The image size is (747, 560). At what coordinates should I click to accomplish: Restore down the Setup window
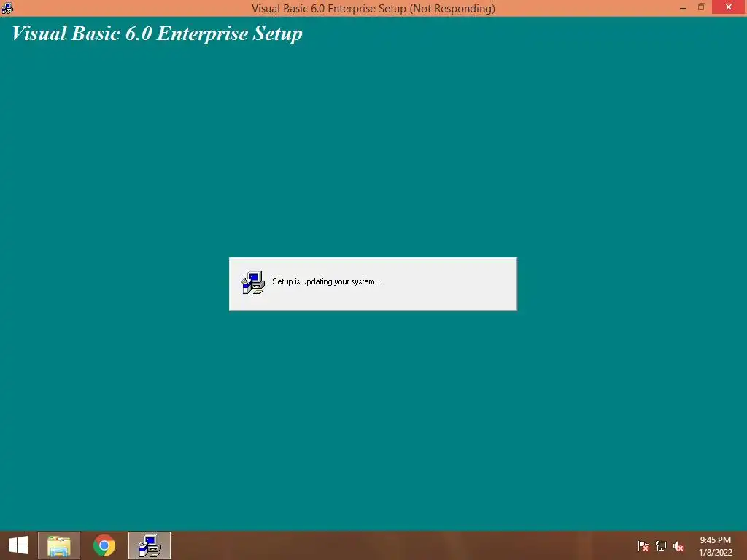click(701, 7)
